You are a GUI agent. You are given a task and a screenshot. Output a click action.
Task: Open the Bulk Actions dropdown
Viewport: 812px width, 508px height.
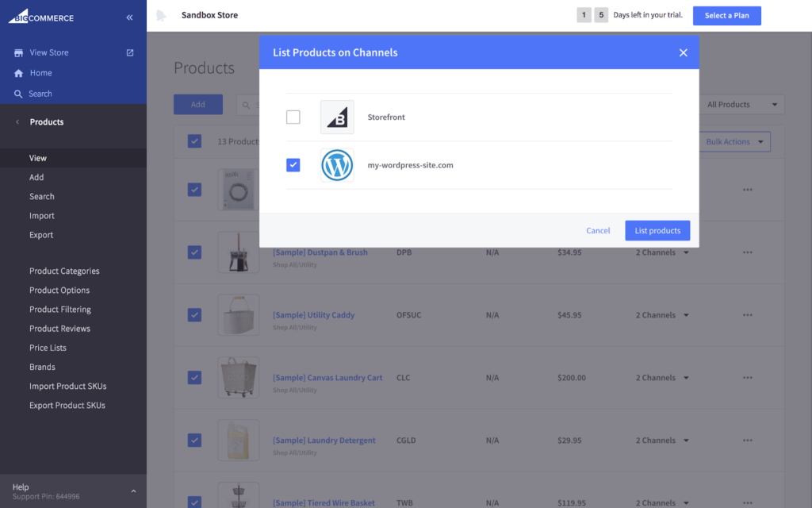pos(733,141)
